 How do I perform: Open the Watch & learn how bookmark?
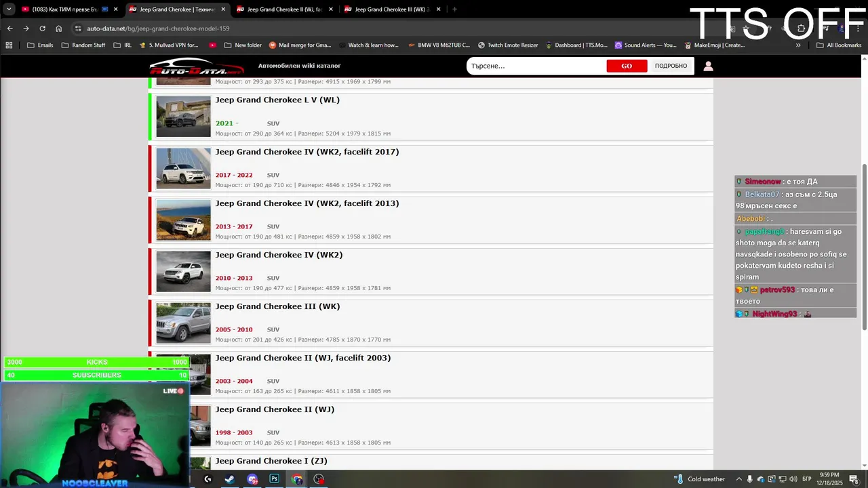pyautogui.click(x=368, y=45)
